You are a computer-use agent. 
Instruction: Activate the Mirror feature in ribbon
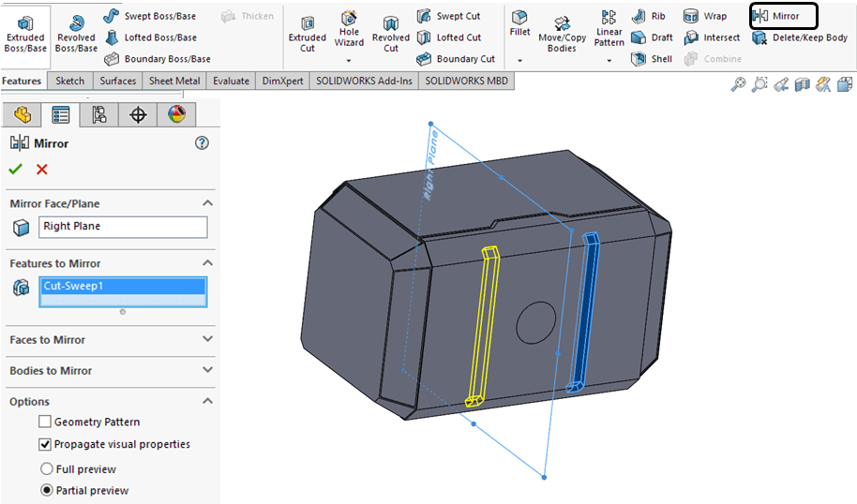click(784, 16)
